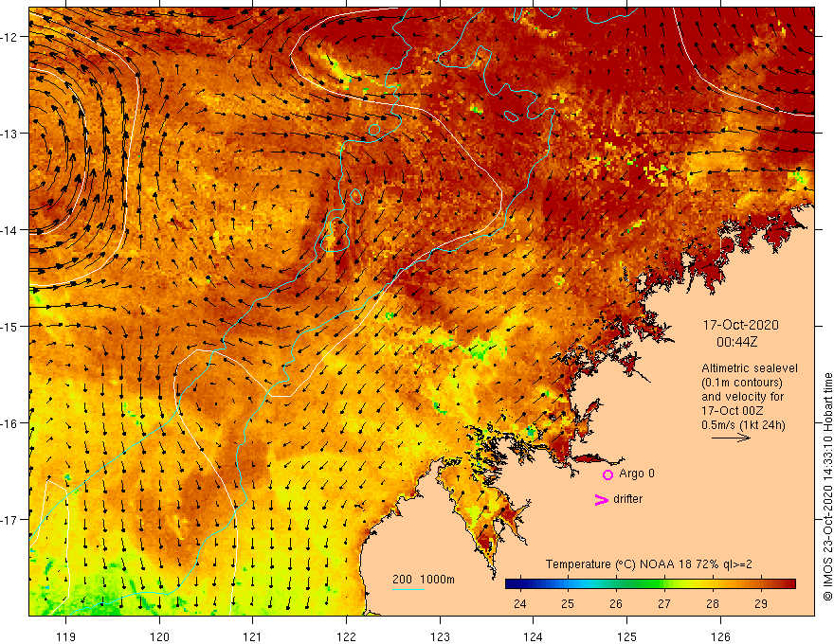Viewport: 834px width, 644px height.
Task: Click the 'Temperature (°C) NOAA 18 72% ql>=2' title
Action: pyautogui.click(x=649, y=564)
